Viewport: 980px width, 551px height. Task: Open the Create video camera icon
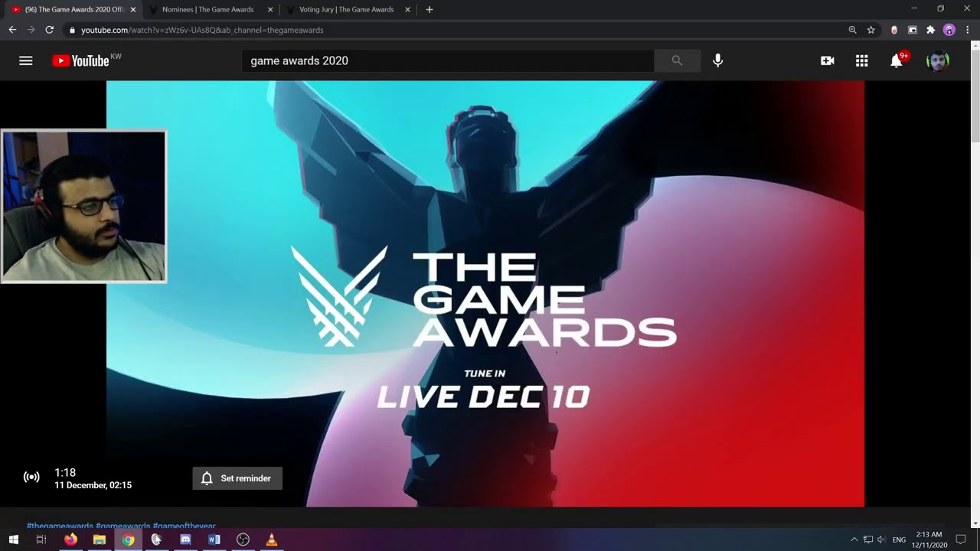(x=828, y=60)
